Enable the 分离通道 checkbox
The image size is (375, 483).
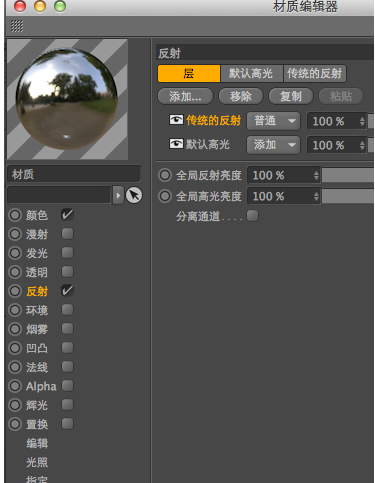click(x=252, y=216)
